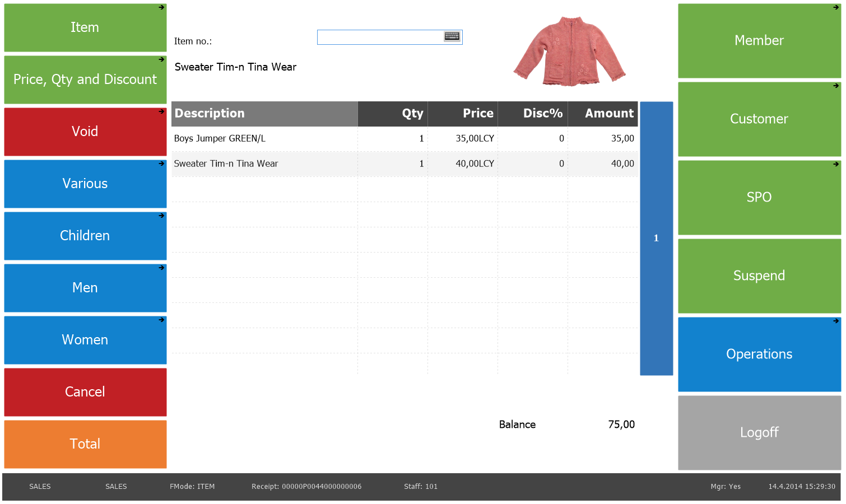Click the Balance label
The width and height of the screenshot is (846, 504).
pos(517,424)
